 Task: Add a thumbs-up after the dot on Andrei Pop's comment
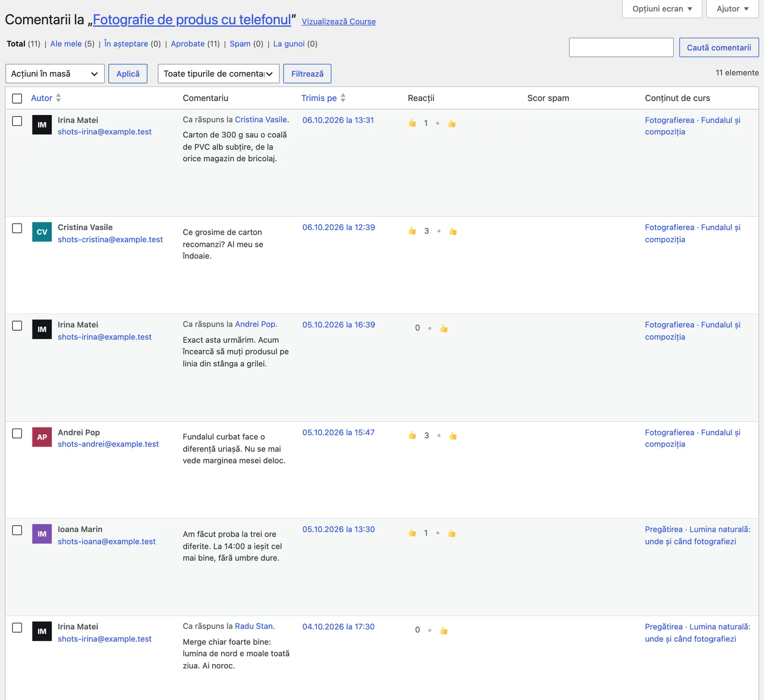point(453,436)
